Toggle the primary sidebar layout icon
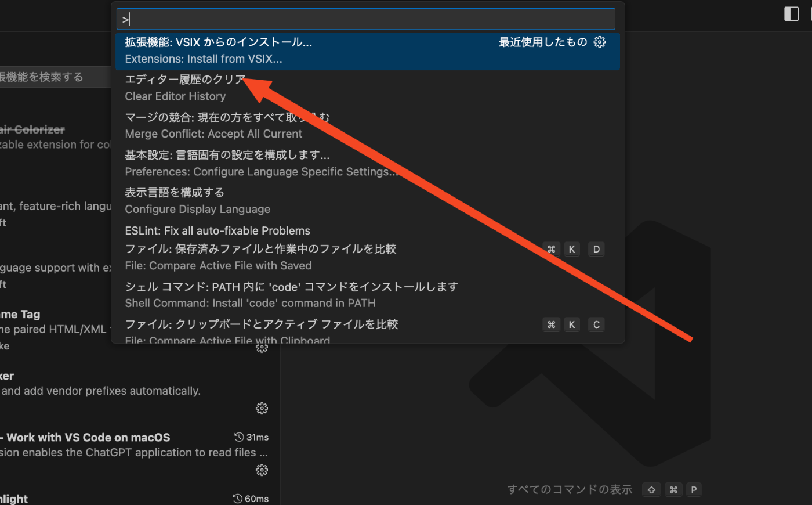The width and height of the screenshot is (812, 505). (791, 13)
